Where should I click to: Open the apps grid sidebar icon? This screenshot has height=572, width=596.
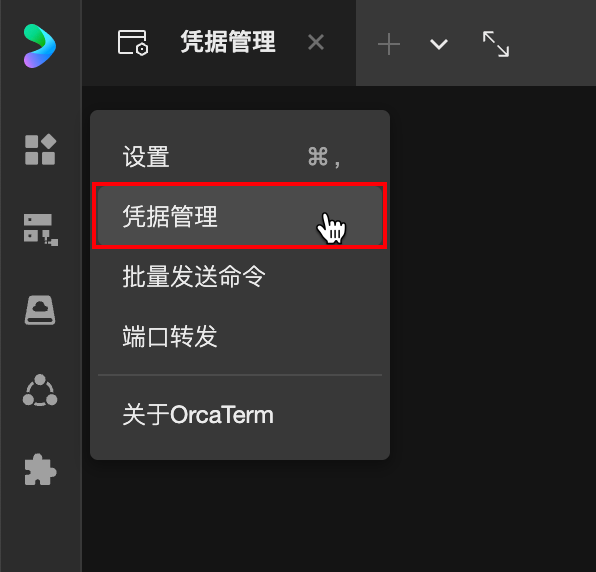pos(40,150)
